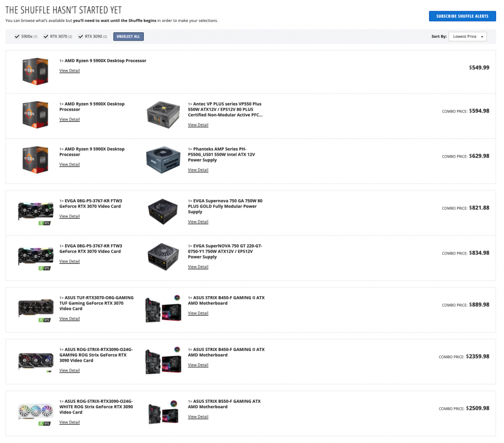Viewport: 504px width, 443px height.
Task: View detail of EVGA RTX 3070 in $834.98 combo
Action: pos(69,261)
